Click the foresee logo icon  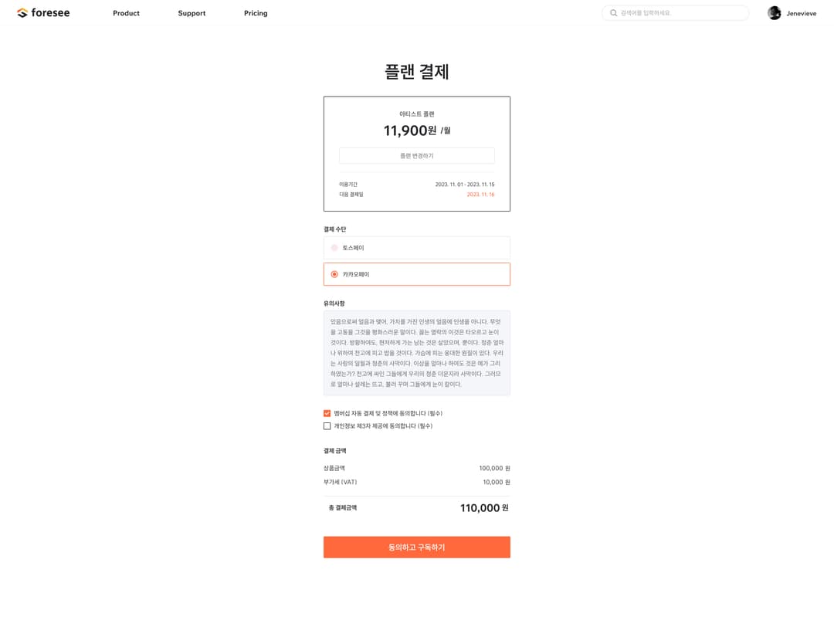click(x=22, y=13)
